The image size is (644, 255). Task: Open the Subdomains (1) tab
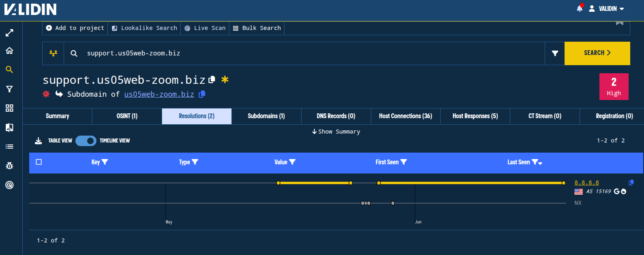point(266,116)
